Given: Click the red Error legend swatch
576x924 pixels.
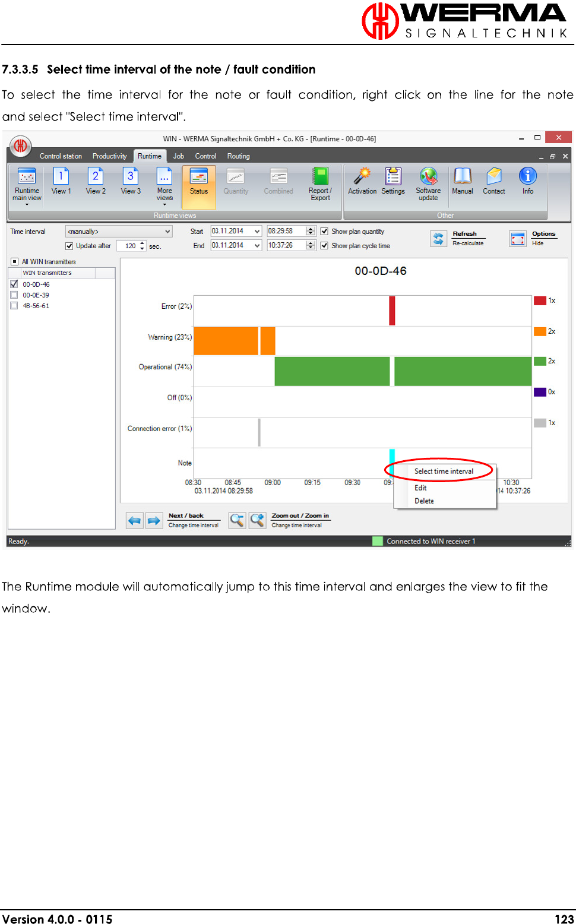Looking at the screenshot, I should coord(540,300).
